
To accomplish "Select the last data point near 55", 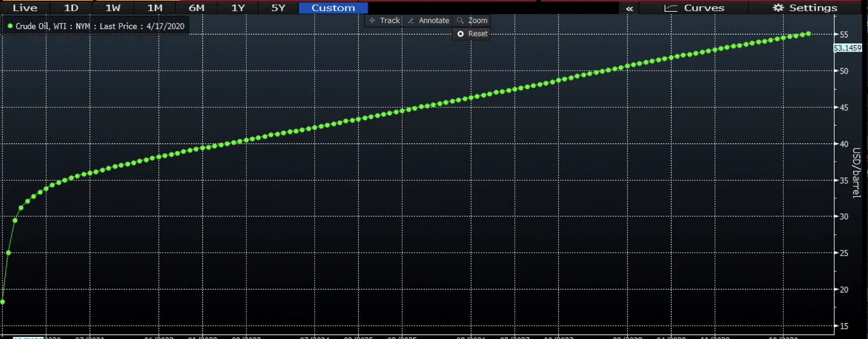I will pyautogui.click(x=808, y=33).
